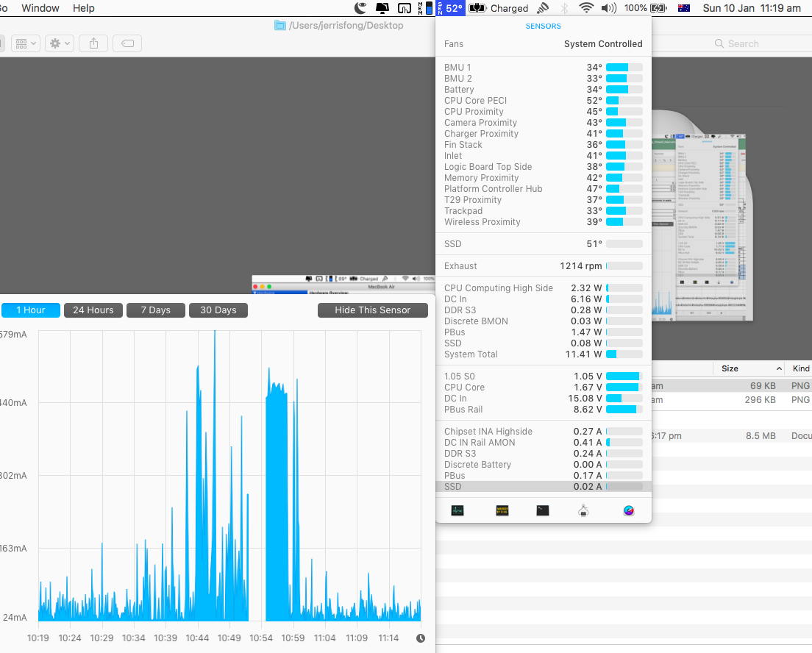Switch the graph to 1 Hour range
812x653 pixels.
[30, 310]
